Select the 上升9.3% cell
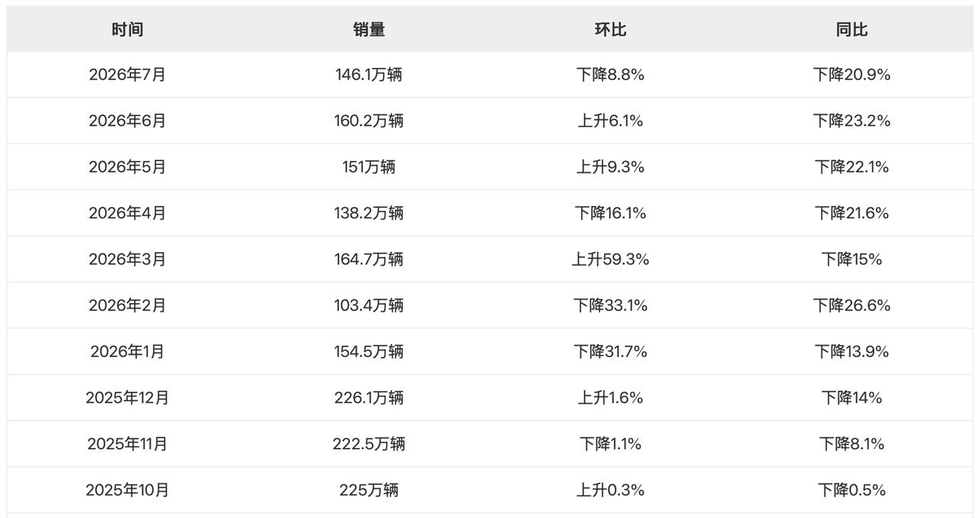This screenshot has height=518, width=980. click(610, 167)
